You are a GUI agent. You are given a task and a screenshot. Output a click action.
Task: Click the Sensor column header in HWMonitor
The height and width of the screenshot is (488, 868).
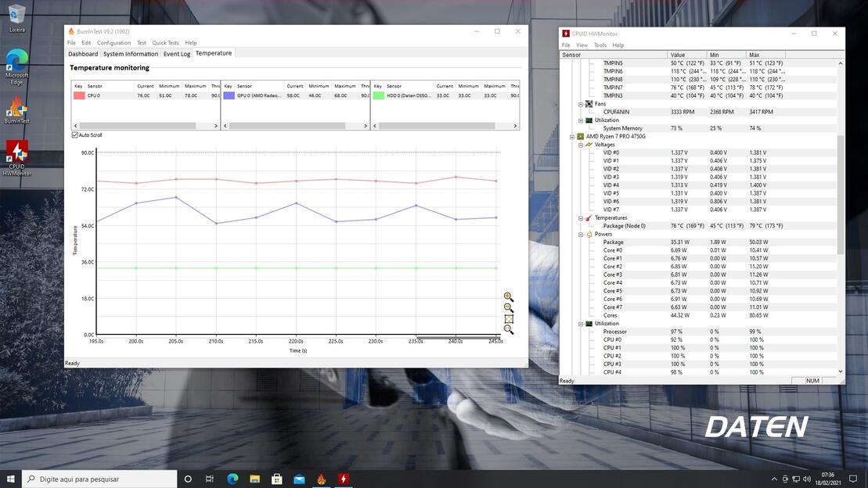pyautogui.click(x=614, y=55)
